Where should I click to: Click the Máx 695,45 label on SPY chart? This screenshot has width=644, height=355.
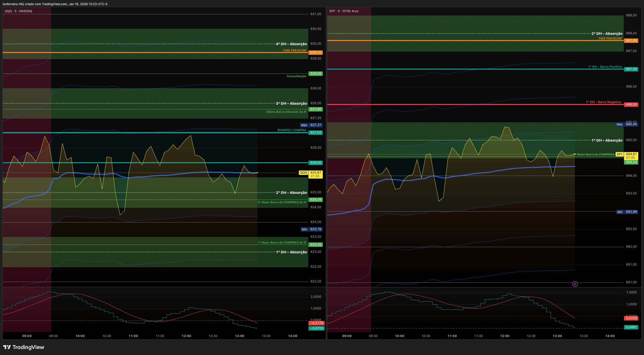point(627,124)
